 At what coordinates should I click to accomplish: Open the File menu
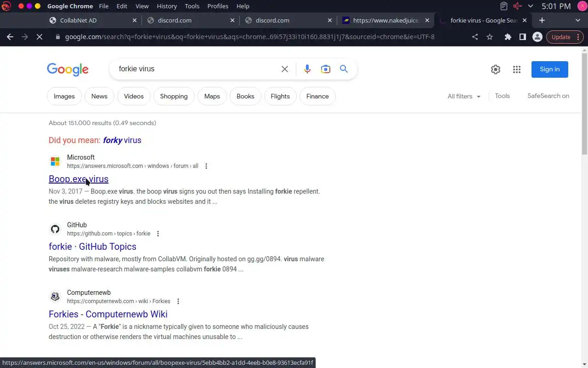click(x=104, y=6)
